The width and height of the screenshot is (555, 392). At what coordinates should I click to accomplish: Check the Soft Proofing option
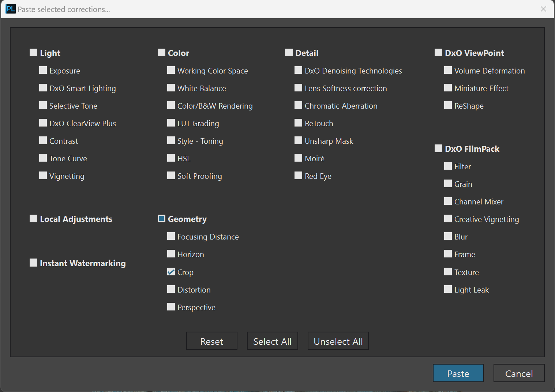tap(171, 176)
